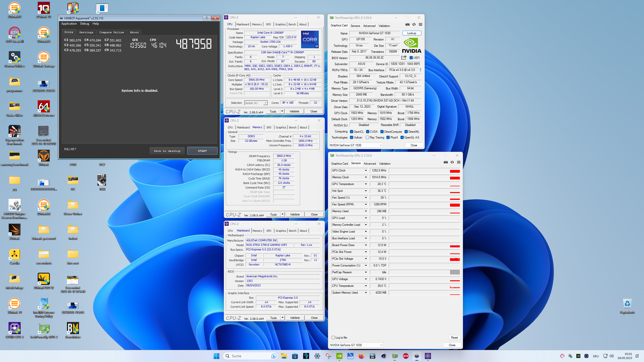Toggle the PhysX checkbox

[x=388, y=138]
